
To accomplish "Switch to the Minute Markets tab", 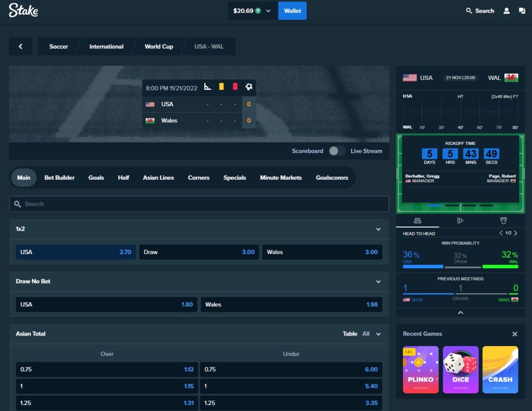I will (x=281, y=178).
